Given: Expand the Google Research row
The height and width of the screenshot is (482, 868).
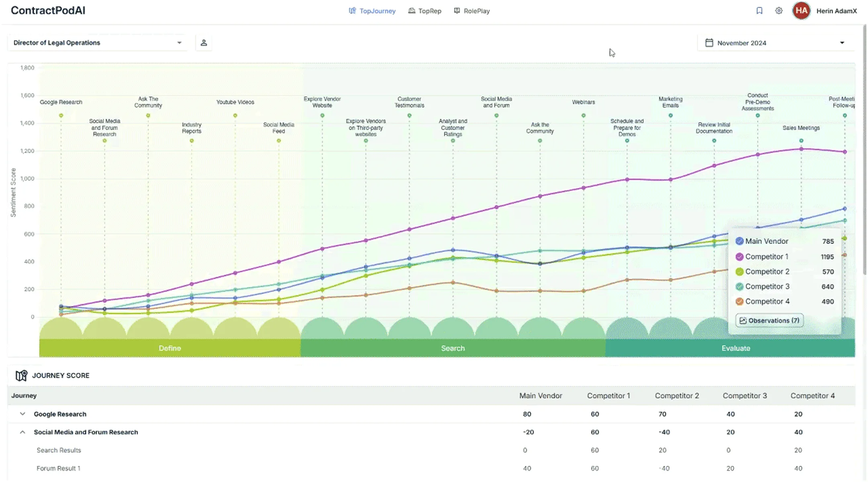Looking at the screenshot, I should (23, 414).
